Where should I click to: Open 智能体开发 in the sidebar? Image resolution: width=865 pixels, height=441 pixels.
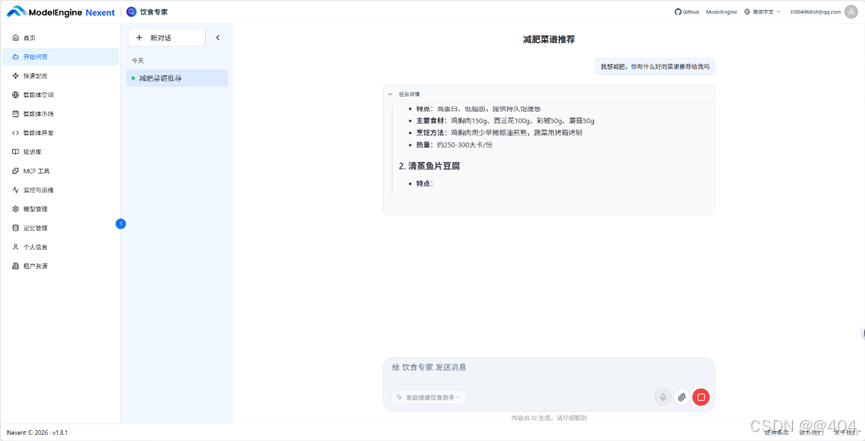(x=60, y=133)
